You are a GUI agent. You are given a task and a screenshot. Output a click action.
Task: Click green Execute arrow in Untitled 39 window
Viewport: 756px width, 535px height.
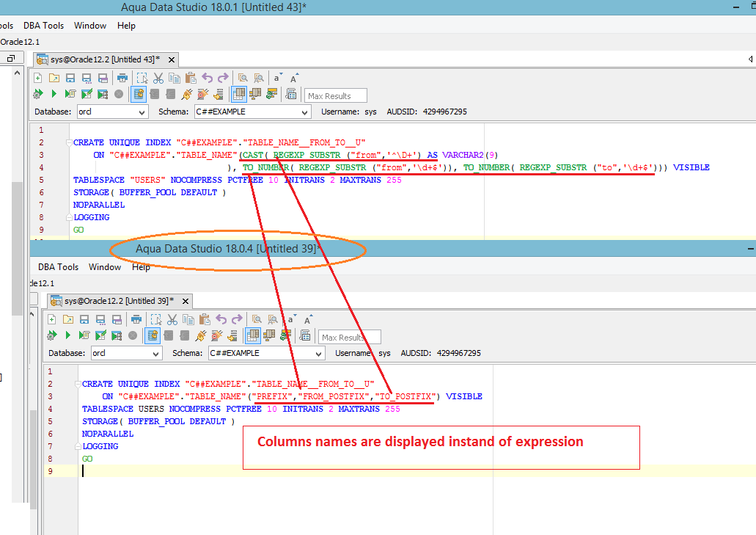click(68, 335)
